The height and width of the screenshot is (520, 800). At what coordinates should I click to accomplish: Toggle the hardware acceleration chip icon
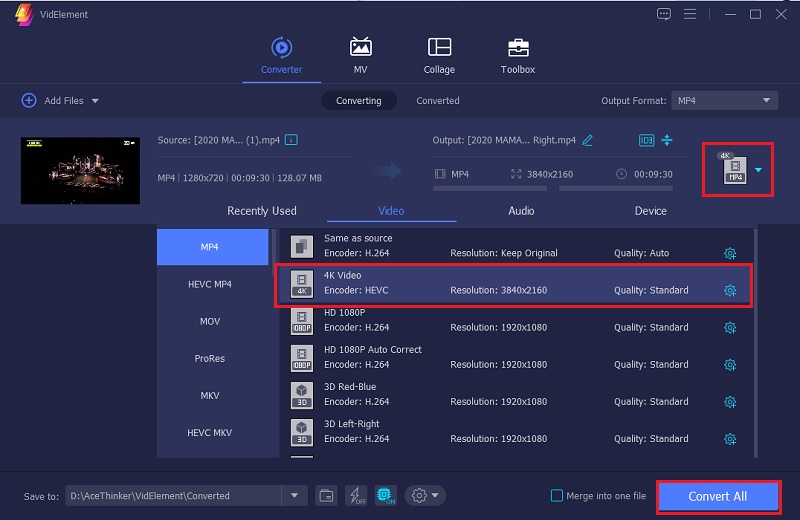(x=385, y=496)
